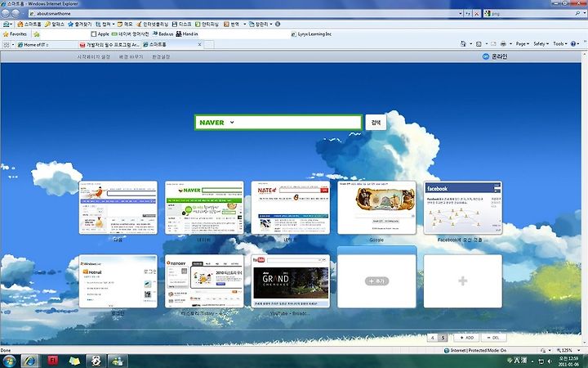Add to Favorites bar using star-plus icon
Image resolution: width=588 pixels, height=368 pixels.
tap(37, 34)
